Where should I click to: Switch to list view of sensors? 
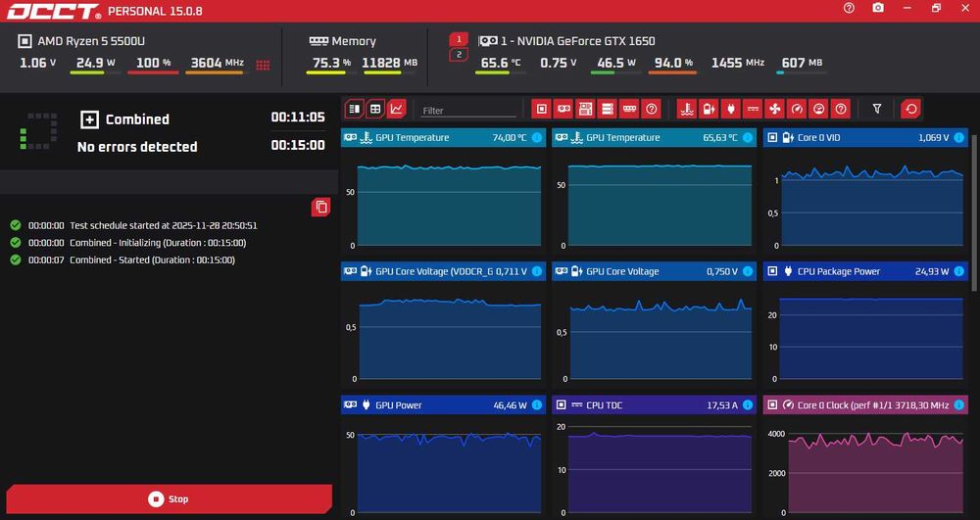point(355,110)
